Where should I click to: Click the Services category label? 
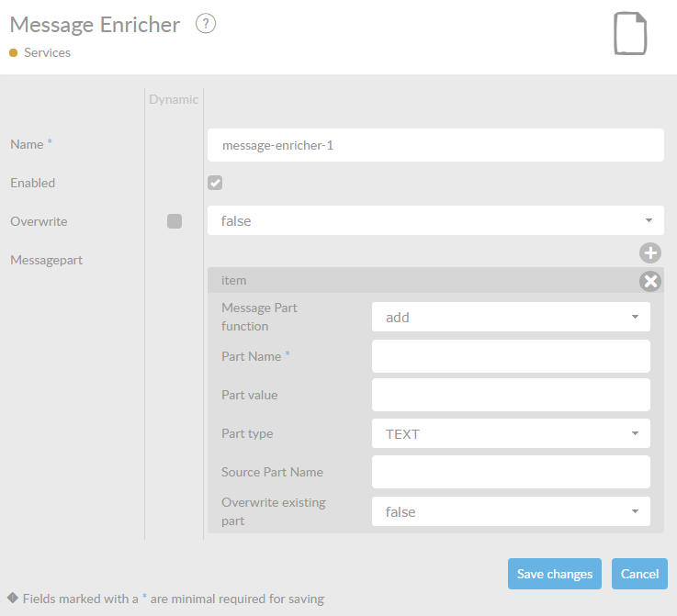point(47,52)
